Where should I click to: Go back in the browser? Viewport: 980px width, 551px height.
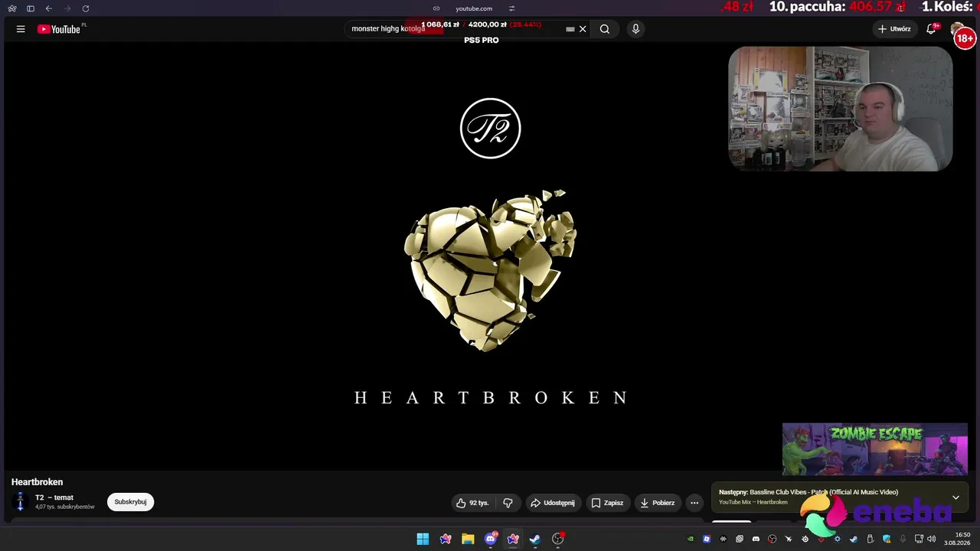(x=49, y=8)
